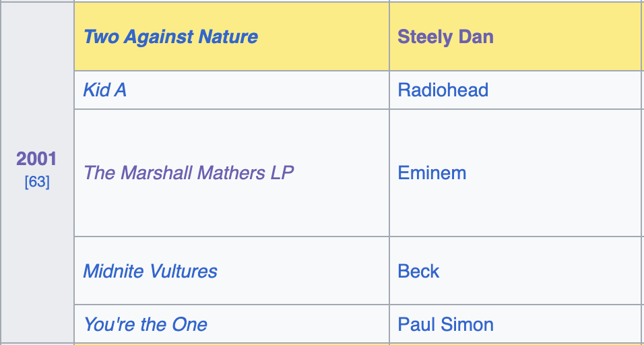Open the Two Against Nature album link
Image resolution: width=644 pixels, height=345 pixels.
point(170,36)
